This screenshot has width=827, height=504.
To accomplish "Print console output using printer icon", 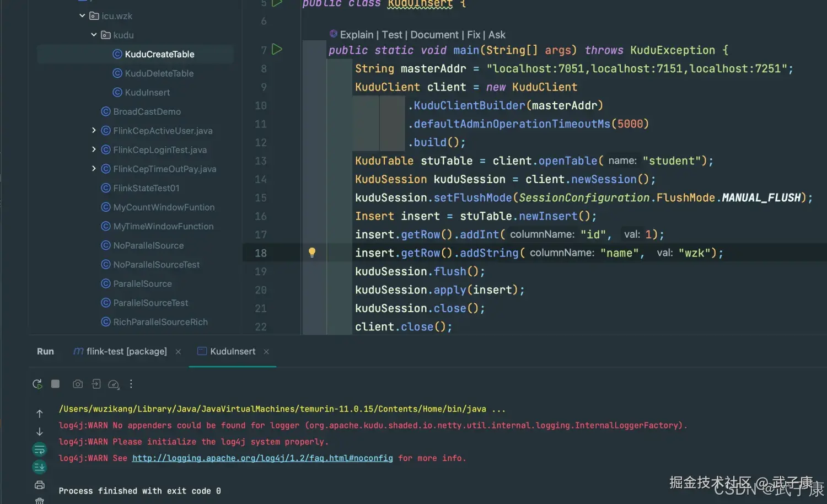I will pos(40,485).
